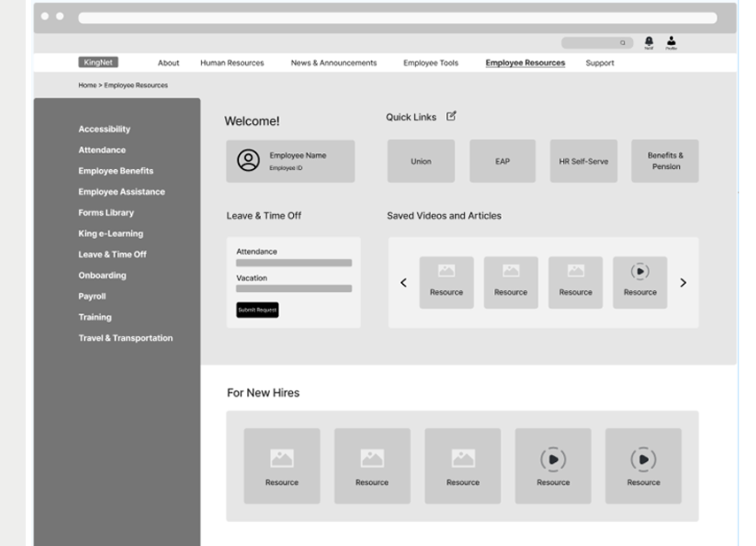Open News & Announcements menu
756x546 pixels.
(334, 63)
